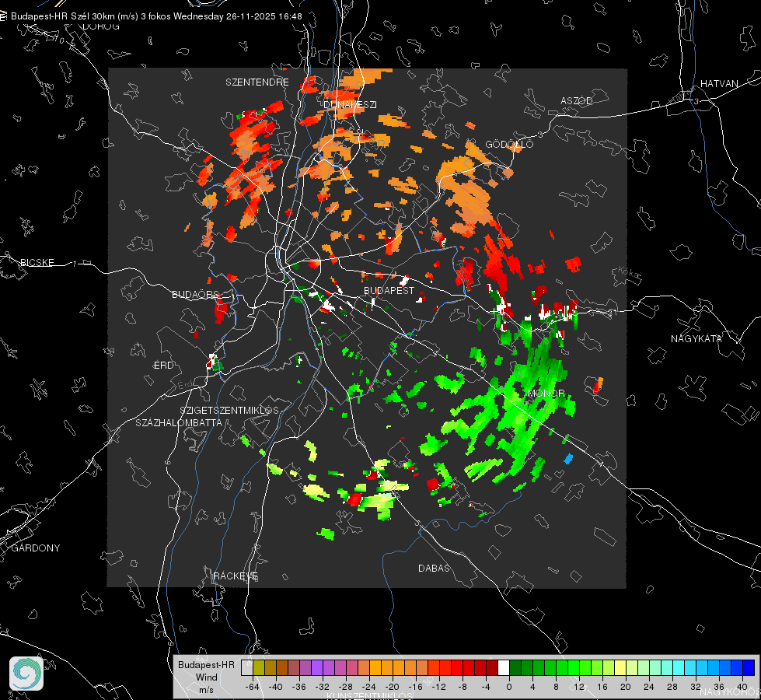The height and width of the screenshot is (700, 761).
Task: Click the radar title text 'Budapest-HR Szél 30km'
Action: (63, 16)
